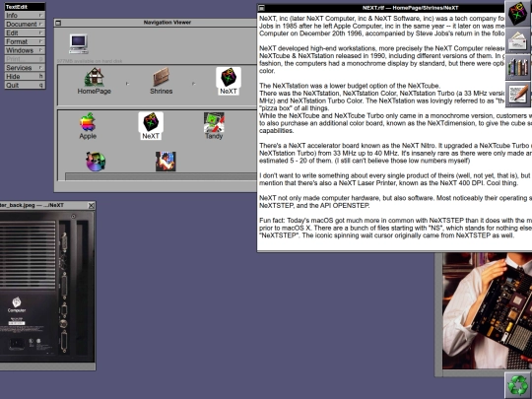Open the Services menu
This screenshot has width=532, height=399.
point(25,68)
